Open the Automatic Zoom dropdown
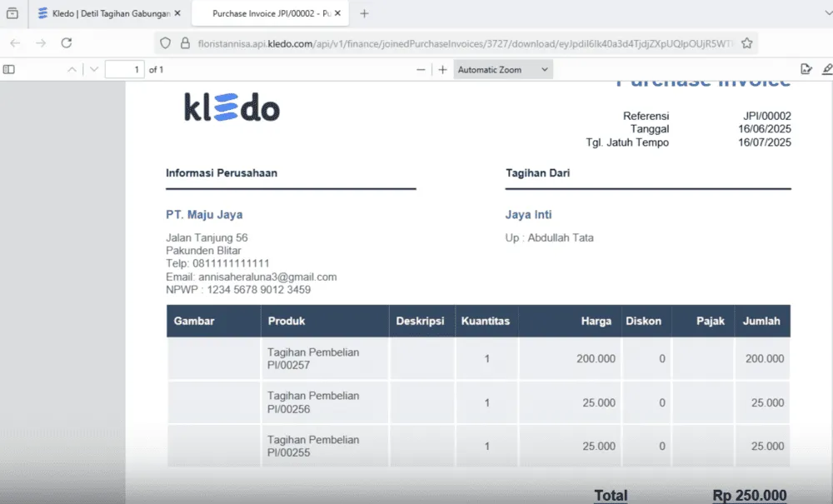 click(503, 70)
